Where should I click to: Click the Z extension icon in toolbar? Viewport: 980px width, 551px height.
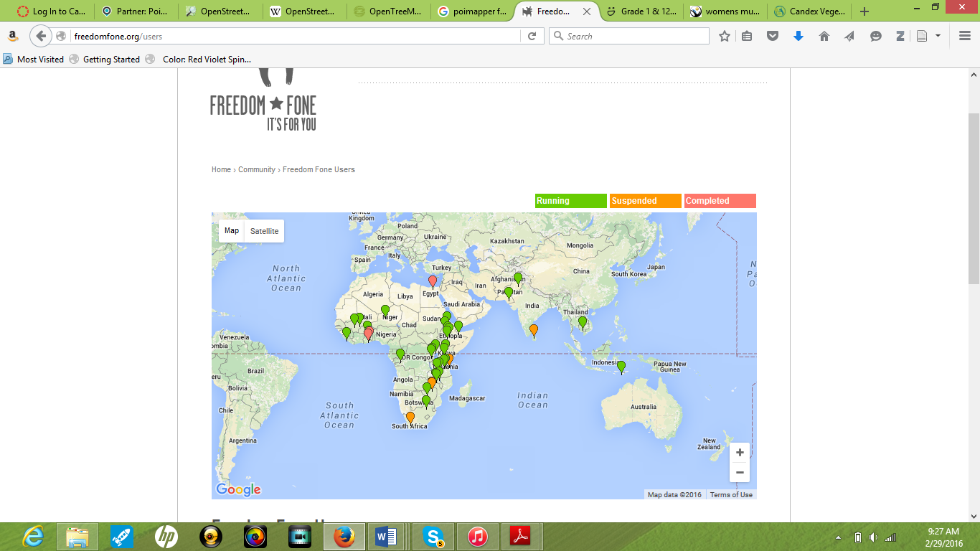coord(900,36)
